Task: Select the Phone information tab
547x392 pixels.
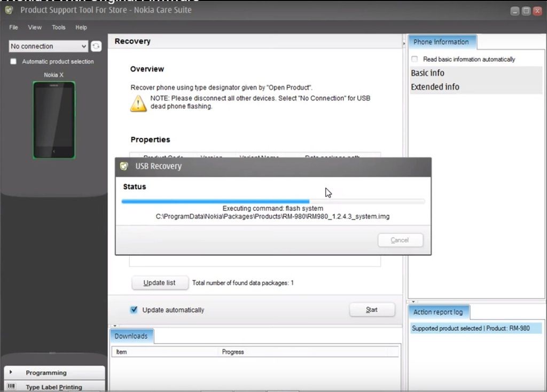Action: click(x=441, y=42)
